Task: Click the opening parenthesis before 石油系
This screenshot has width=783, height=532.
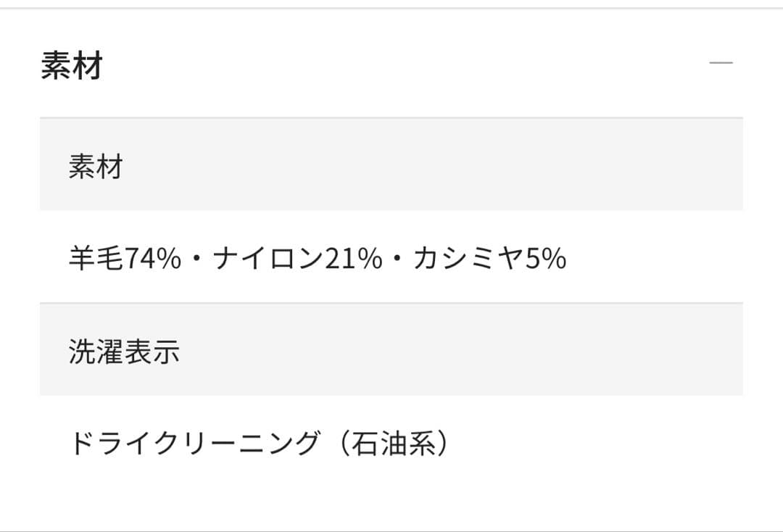Action: pos(341,443)
